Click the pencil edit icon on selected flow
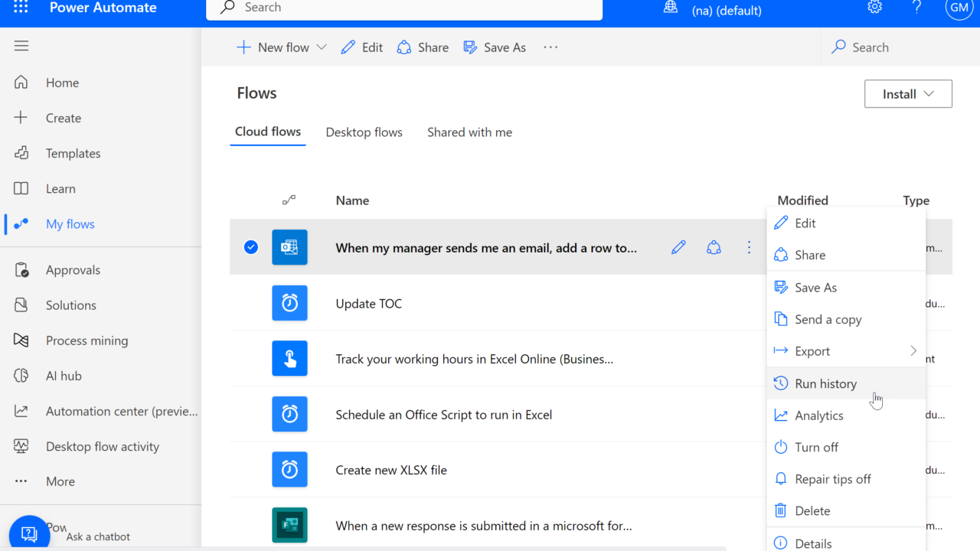 coord(678,247)
